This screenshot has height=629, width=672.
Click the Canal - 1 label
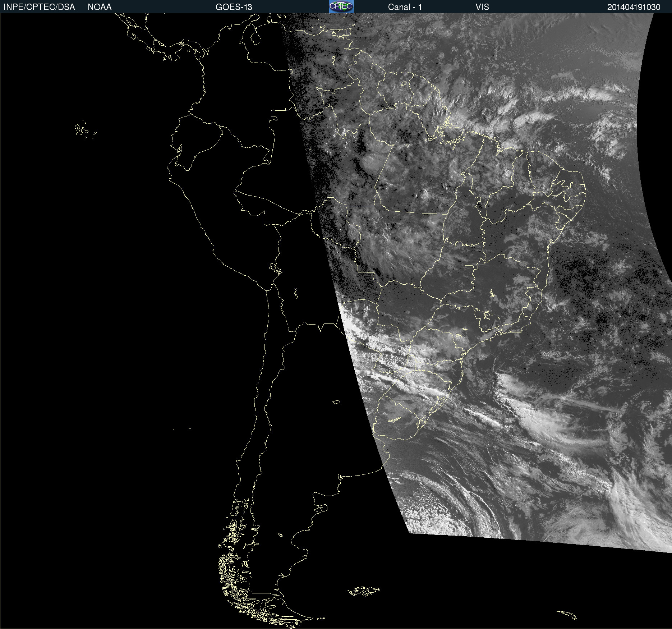coord(405,7)
